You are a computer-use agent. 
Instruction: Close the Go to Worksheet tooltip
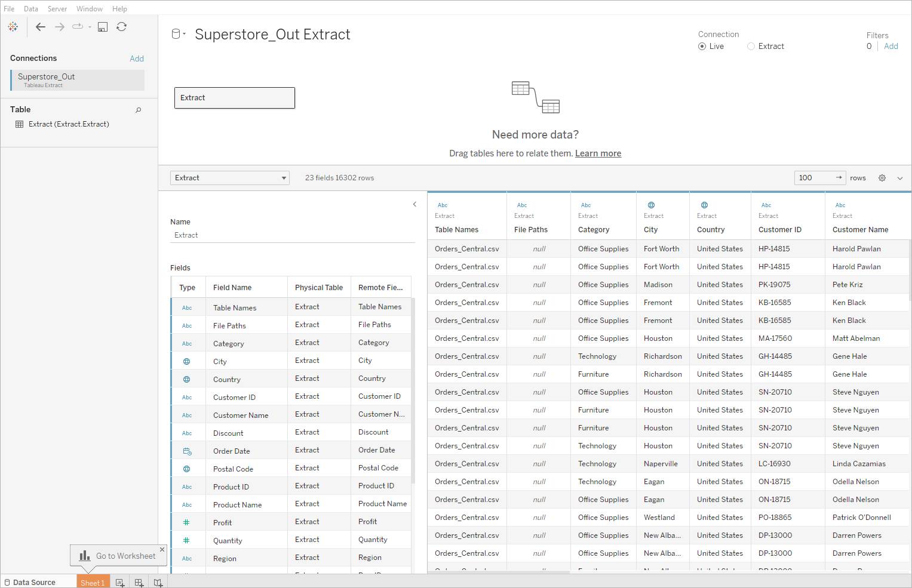coord(162,549)
